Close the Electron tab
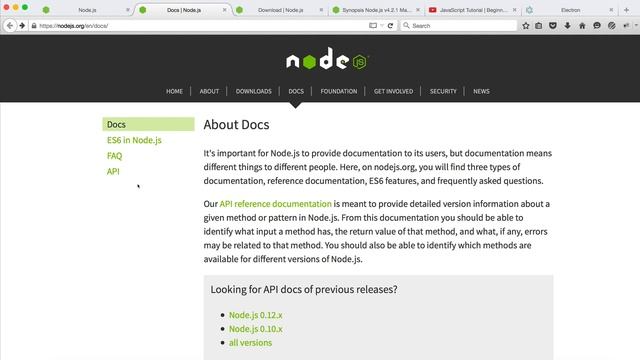This screenshot has width=640, height=360. pos(611,10)
